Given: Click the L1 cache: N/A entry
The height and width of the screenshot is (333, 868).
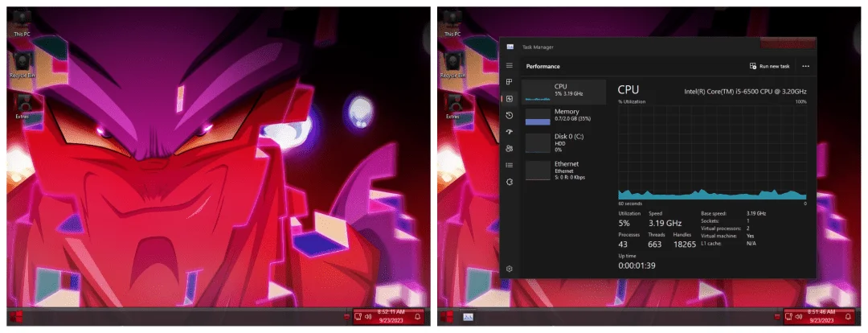Looking at the screenshot, I should [728, 243].
